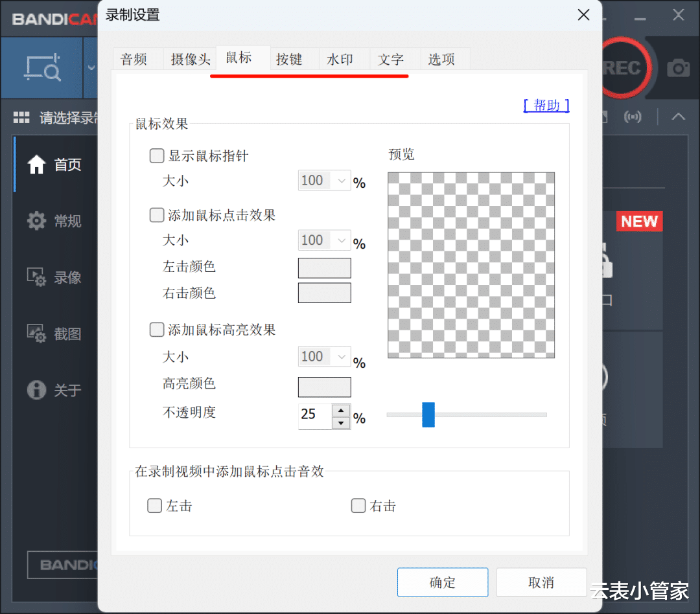Minimize the Bandicam main window

pos(640,19)
